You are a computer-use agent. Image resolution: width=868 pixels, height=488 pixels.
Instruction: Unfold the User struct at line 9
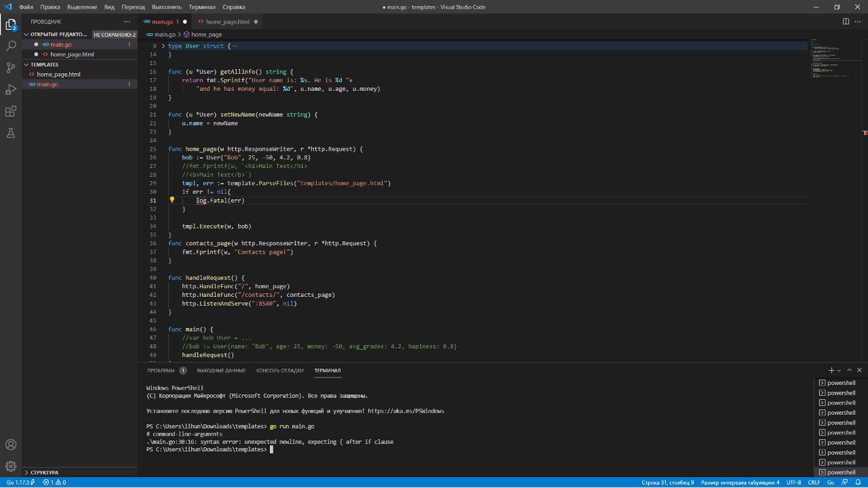click(163, 46)
